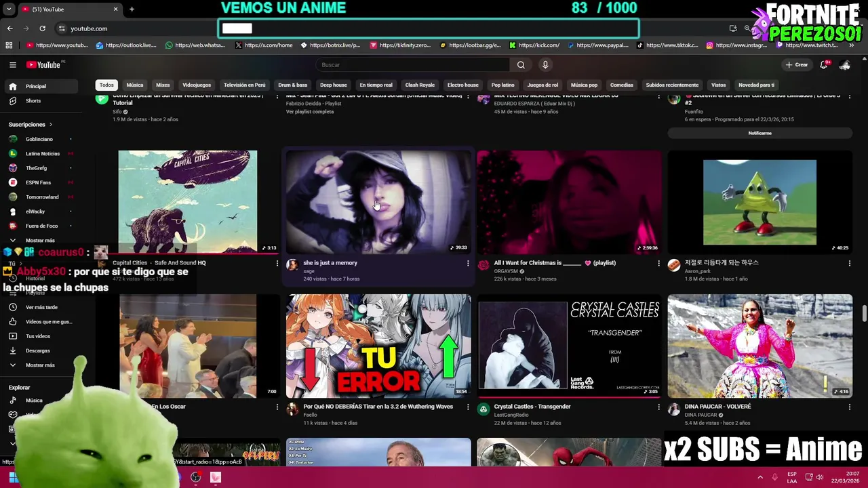Expand the Suscripciones section chevron
This screenshot has width=868, height=488.
click(50, 125)
